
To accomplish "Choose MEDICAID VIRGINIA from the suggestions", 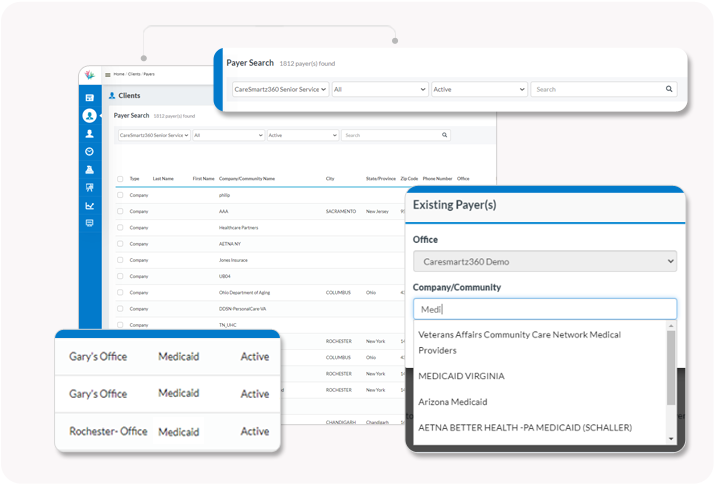I will (x=461, y=376).
